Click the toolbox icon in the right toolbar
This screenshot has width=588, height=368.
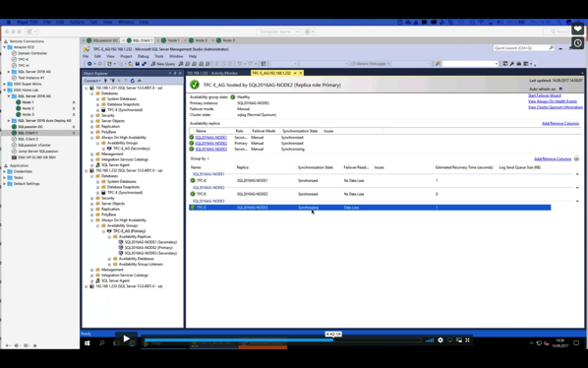coord(518,64)
